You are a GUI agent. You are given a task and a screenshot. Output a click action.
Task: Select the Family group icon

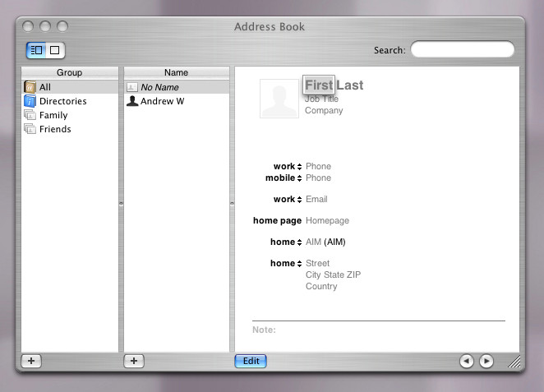pyautogui.click(x=30, y=115)
